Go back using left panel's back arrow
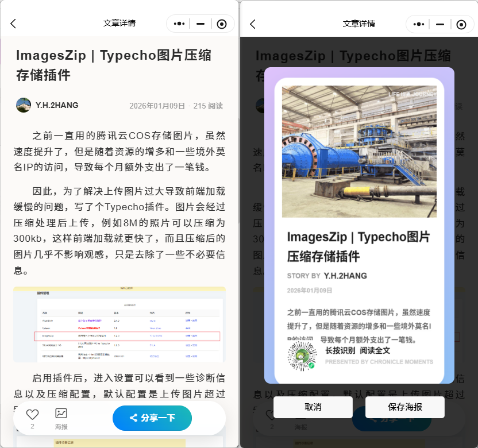The width and height of the screenshot is (478, 448). [x=13, y=24]
